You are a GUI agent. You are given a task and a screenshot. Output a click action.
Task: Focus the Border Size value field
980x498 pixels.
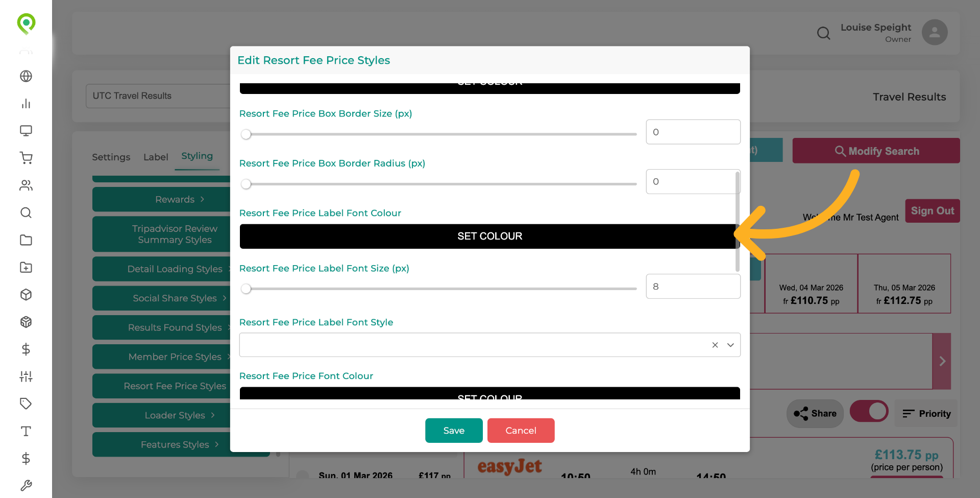coord(693,132)
